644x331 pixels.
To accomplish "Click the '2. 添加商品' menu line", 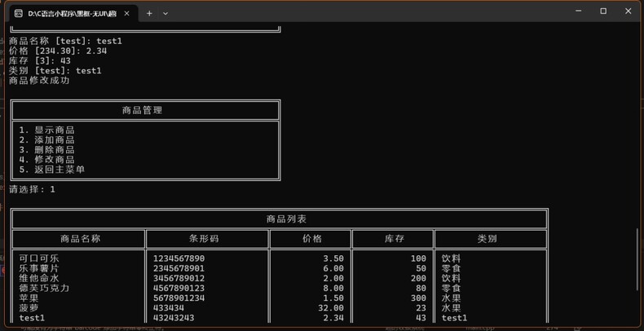I will tap(47, 140).
